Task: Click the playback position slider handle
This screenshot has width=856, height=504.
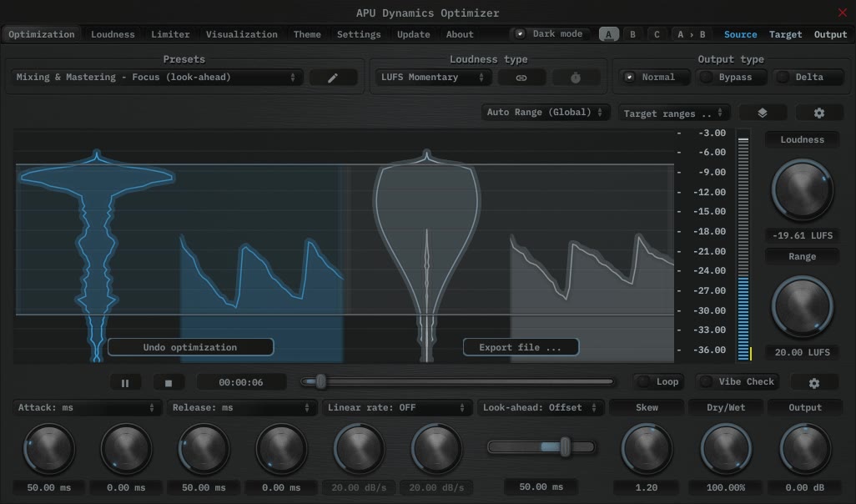Action: point(321,381)
